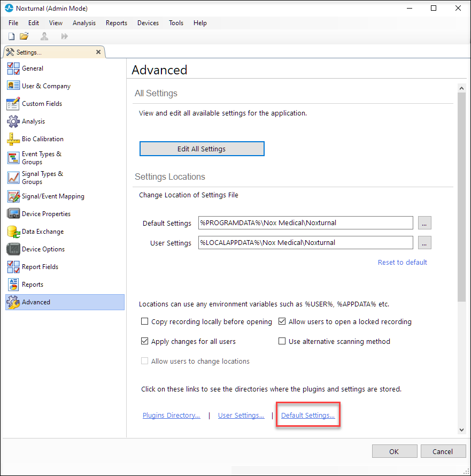Open the Devices menu
471x476 pixels.
click(148, 23)
